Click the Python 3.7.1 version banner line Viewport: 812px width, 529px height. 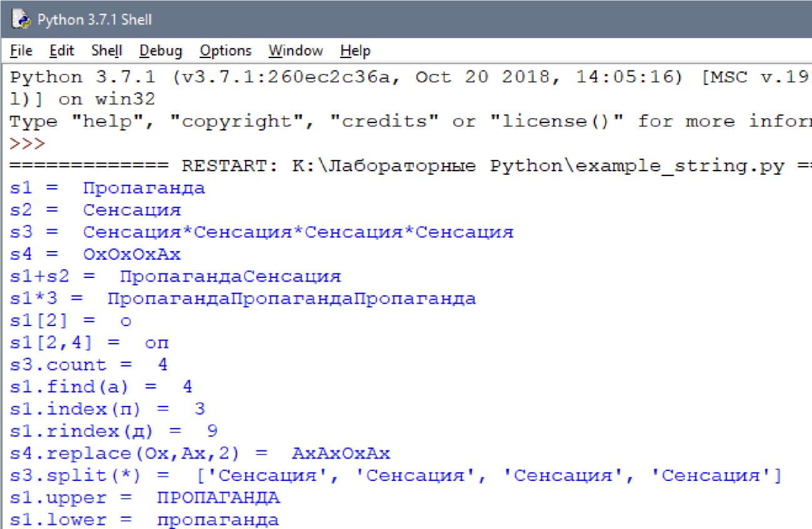pyautogui.click(x=411, y=79)
